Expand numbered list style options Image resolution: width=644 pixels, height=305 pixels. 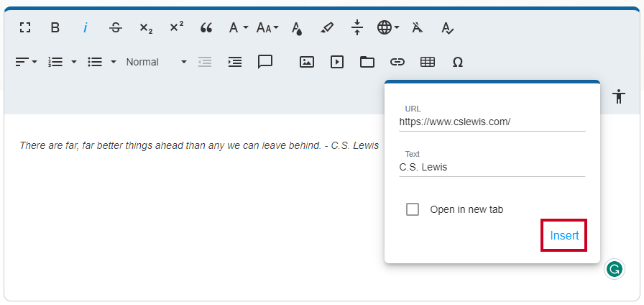[x=74, y=62]
